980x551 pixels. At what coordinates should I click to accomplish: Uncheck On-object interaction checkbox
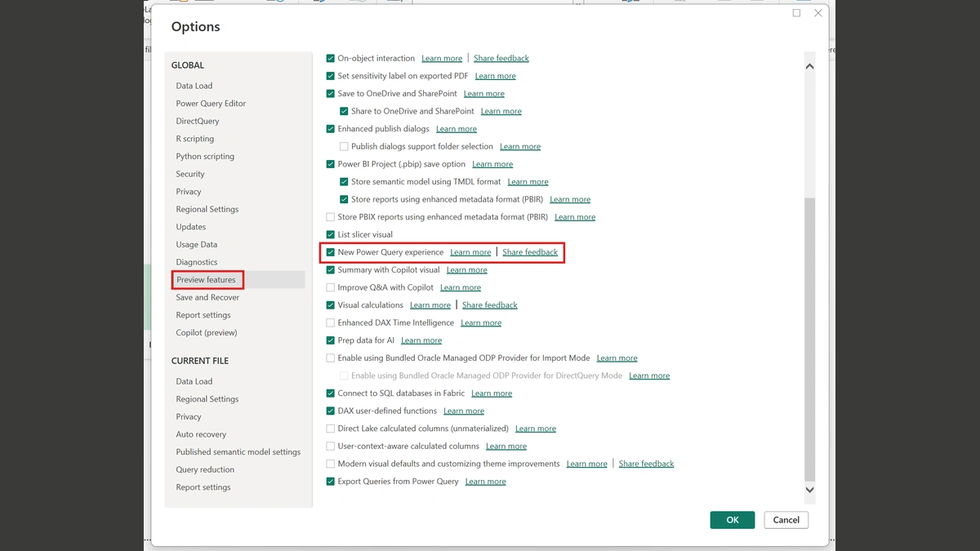point(331,59)
